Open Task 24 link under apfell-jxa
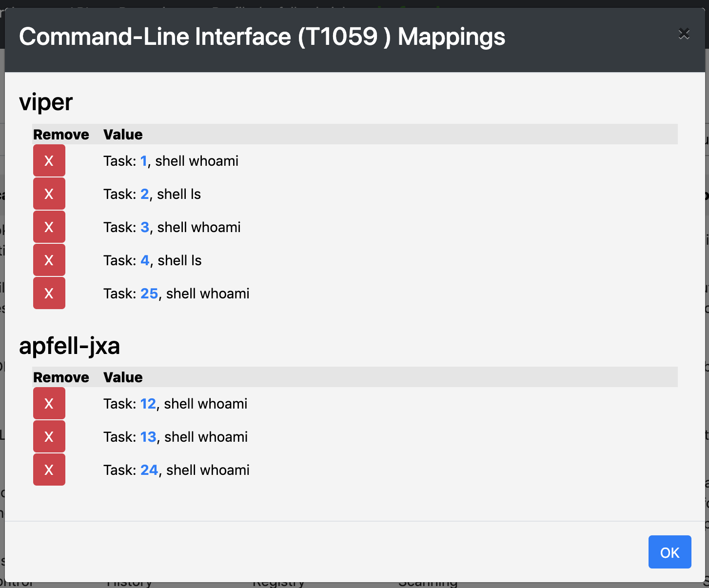 click(149, 470)
